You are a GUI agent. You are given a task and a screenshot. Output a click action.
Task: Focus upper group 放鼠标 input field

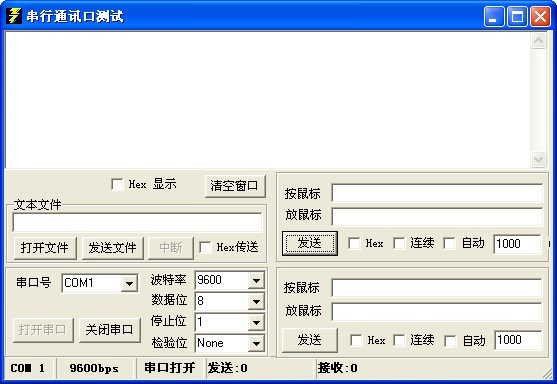(x=437, y=216)
